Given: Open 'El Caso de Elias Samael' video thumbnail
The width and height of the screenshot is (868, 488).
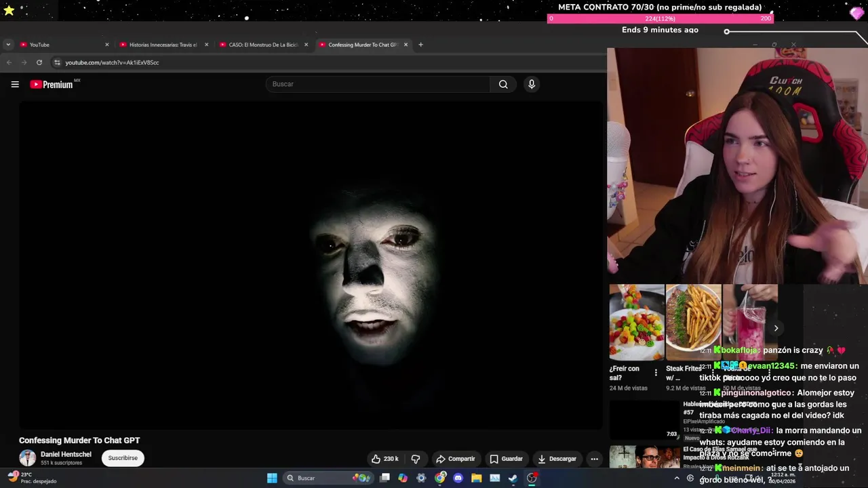Looking at the screenshot, I should pyautogui.click(x=644, y=457).
